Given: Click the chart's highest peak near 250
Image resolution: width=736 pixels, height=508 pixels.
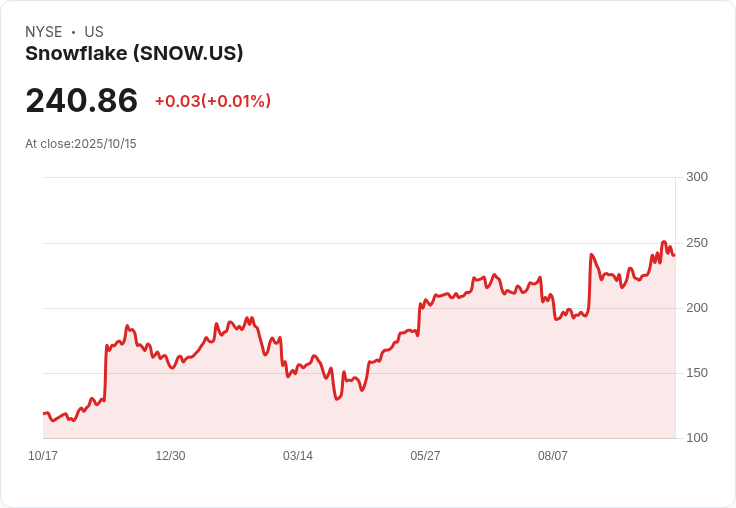Looking at the screenshot, I should point(664,242).
